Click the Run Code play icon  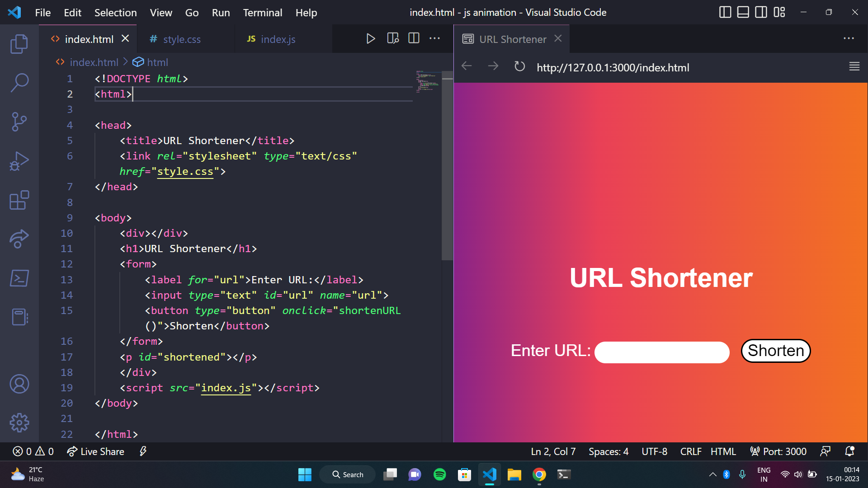(370, 39)
